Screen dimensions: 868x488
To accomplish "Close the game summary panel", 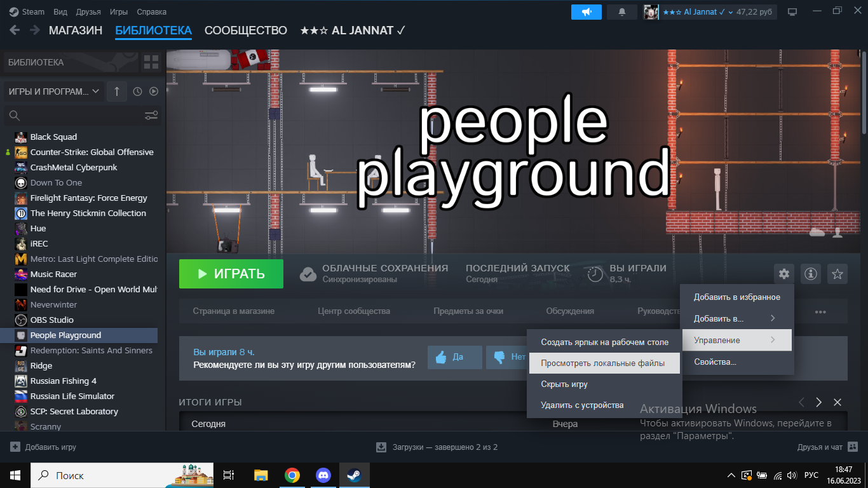I will pos(837,402).
